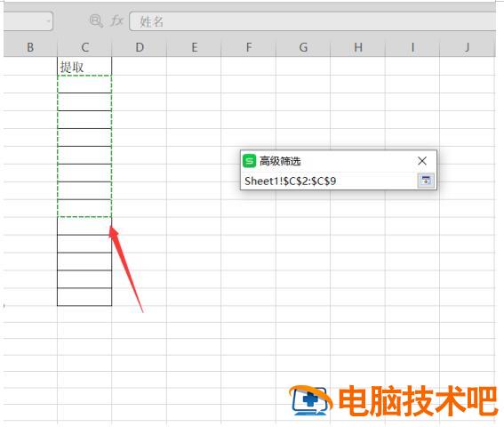
Task: Select column C header
Action: (x=84, y=47)
